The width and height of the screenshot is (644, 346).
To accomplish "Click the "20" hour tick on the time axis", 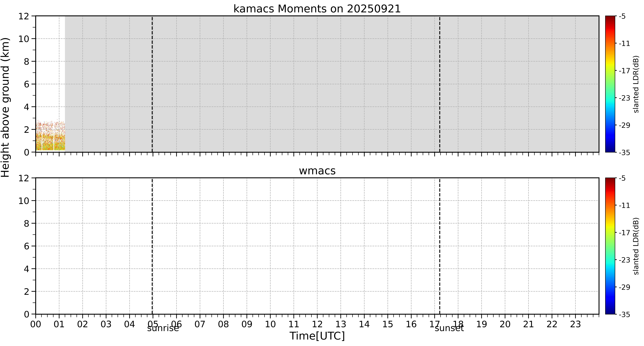I will (x=505, y=324).
